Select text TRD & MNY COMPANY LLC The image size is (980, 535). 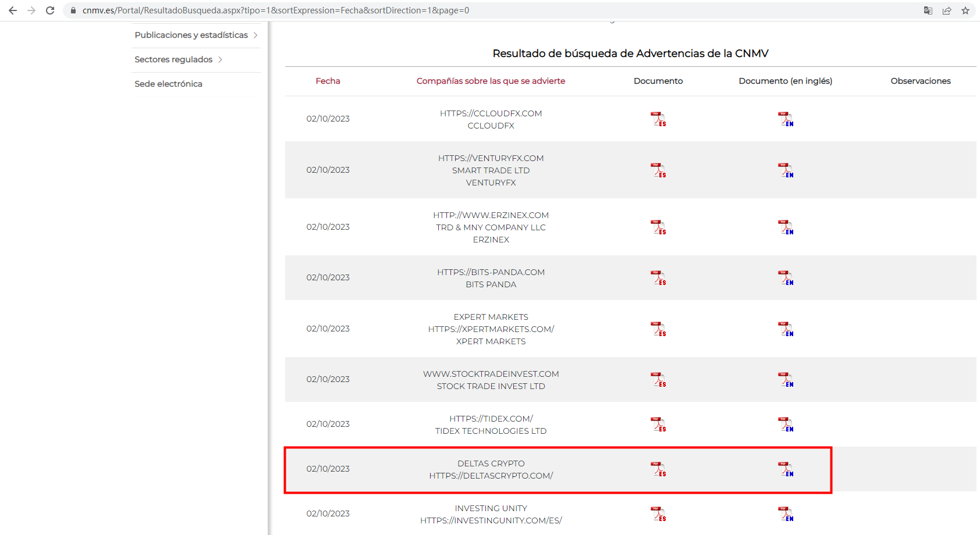click(491, 227)
